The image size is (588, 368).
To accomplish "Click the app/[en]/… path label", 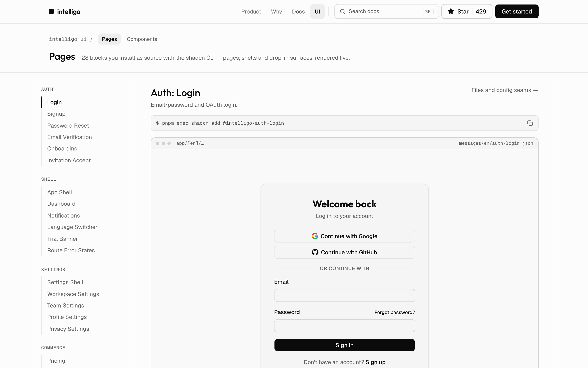I will (x=190, y=143).
